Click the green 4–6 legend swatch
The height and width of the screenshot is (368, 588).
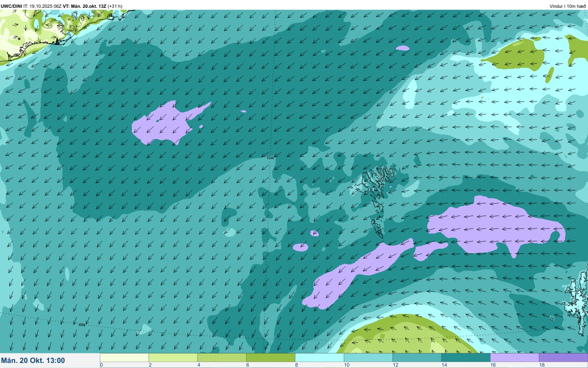pyautogui.click(x=222, y=357)
